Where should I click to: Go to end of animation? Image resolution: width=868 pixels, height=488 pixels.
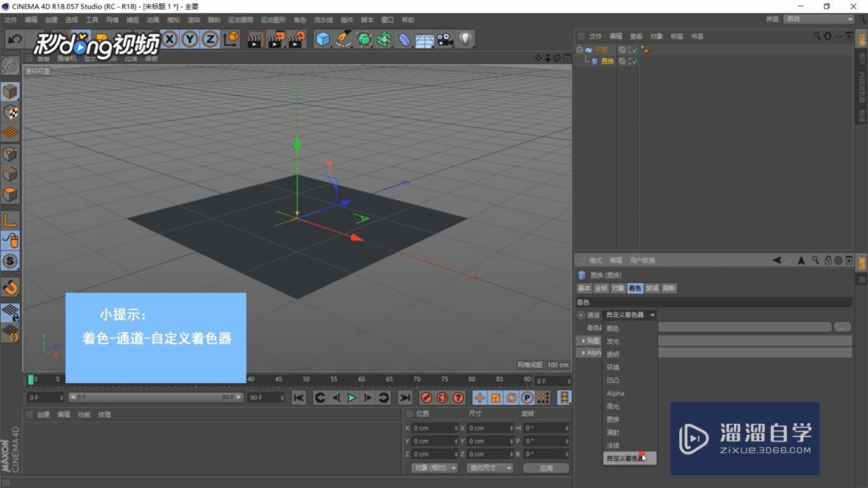click(x=405, y=398)
